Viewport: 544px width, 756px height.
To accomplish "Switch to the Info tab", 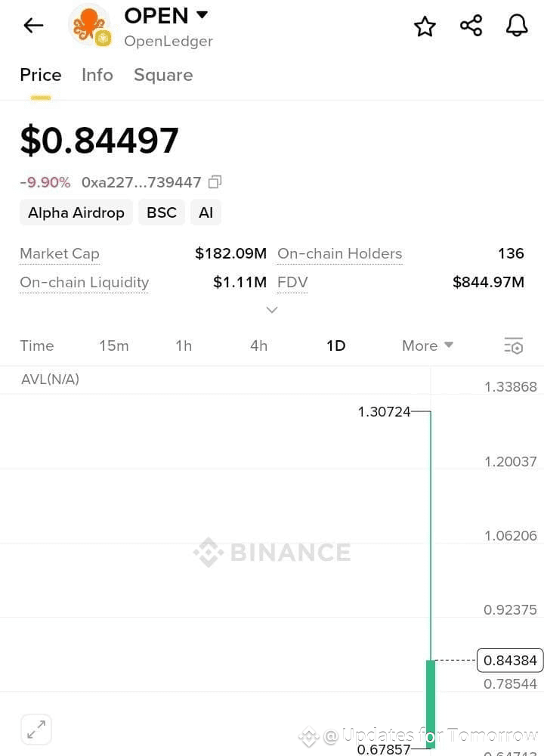I will (x=97, y=75).
